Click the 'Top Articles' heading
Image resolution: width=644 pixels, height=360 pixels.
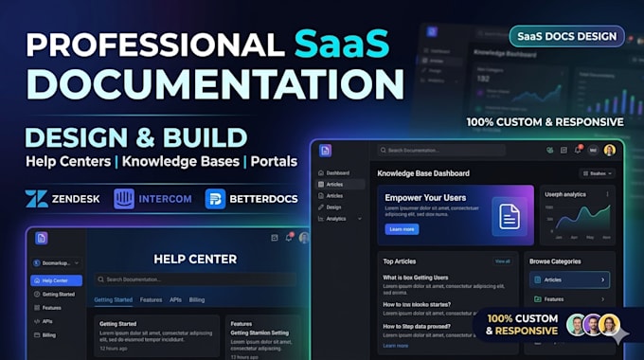pos(400,261)
